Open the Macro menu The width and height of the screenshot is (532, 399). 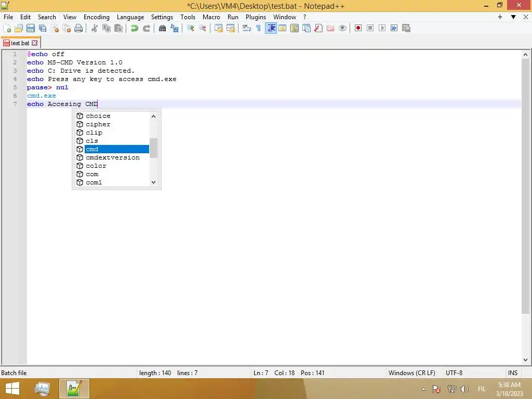[x=211, y=17]
